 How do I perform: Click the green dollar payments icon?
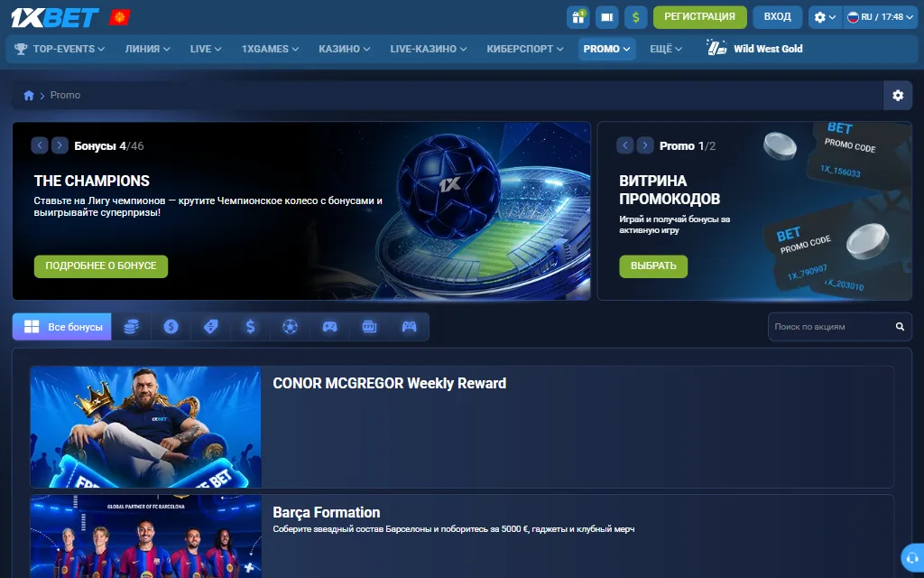[x=636, y=17]
